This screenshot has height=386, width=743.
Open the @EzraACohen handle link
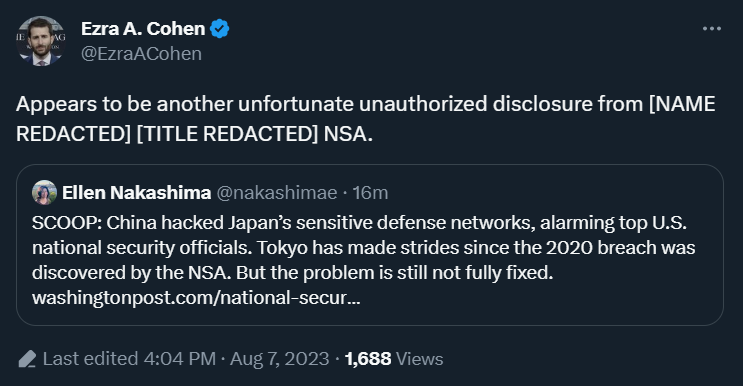click(141, 54)
